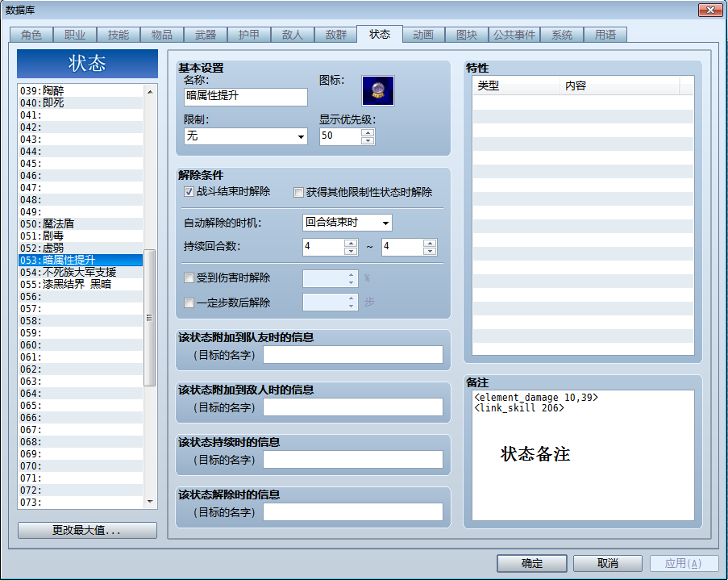Click the state-continues message field
Viewport: 728px width, 580px height.
point(353,460)
